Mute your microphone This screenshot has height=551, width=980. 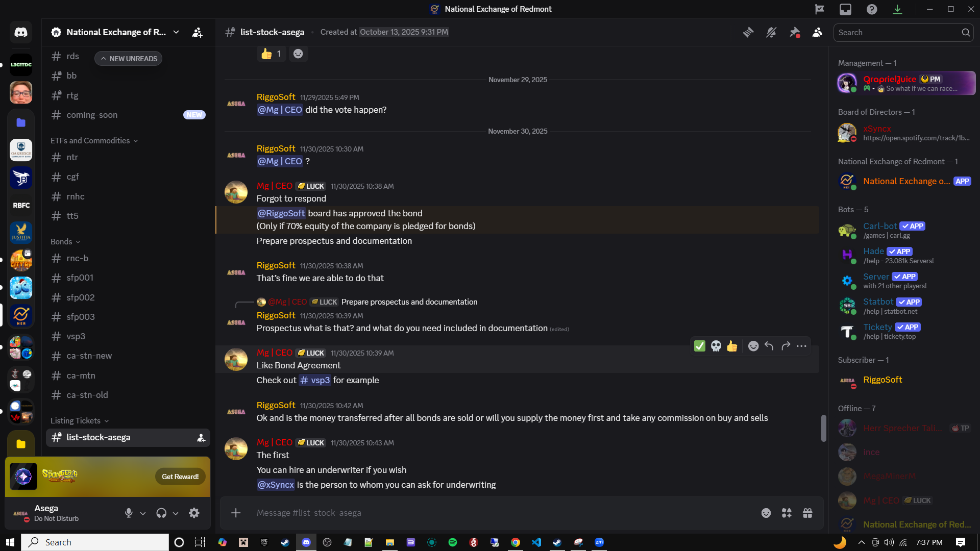coord(128,513)
